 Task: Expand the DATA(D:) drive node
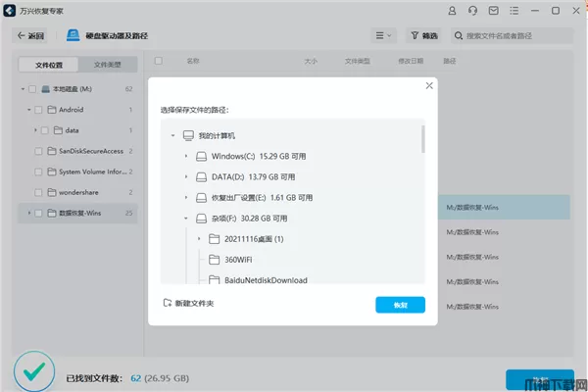pyautogui.click(x=186, y=176)
